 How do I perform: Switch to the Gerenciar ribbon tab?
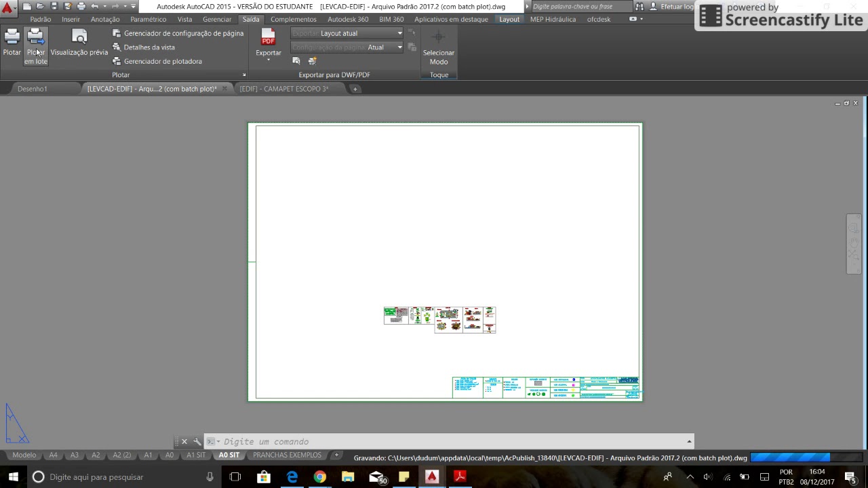click(217, 20)
